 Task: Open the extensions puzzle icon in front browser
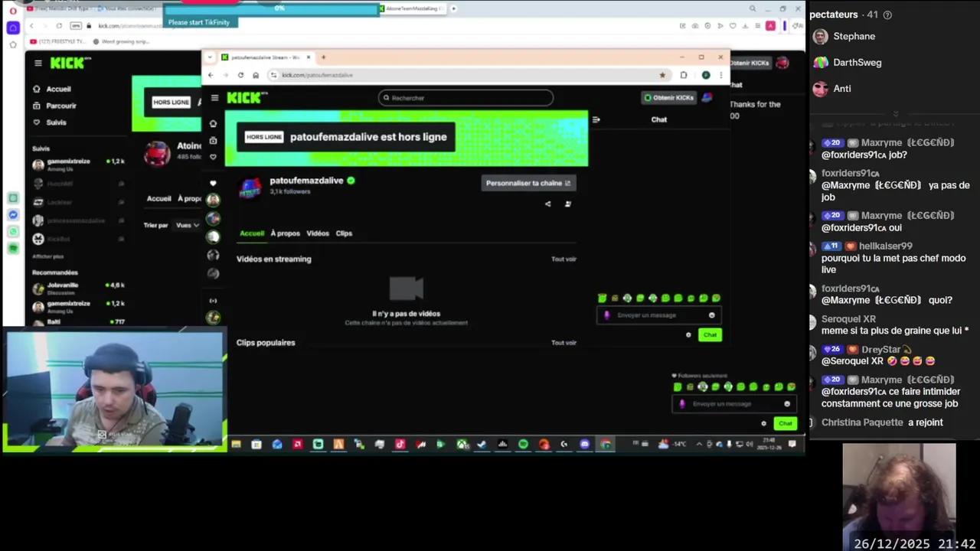[684, 75]
